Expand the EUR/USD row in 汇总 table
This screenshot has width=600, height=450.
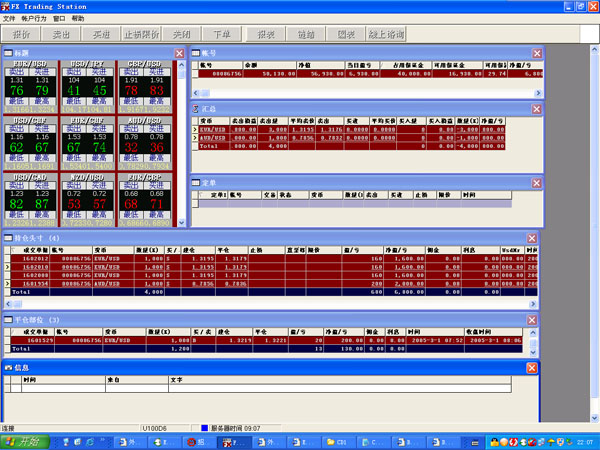(194, 130)
